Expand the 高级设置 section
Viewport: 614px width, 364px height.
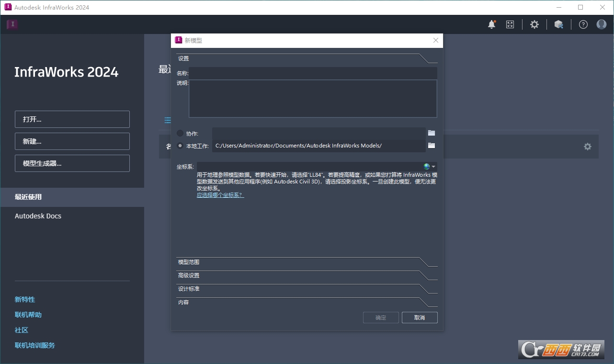(307, 275)
